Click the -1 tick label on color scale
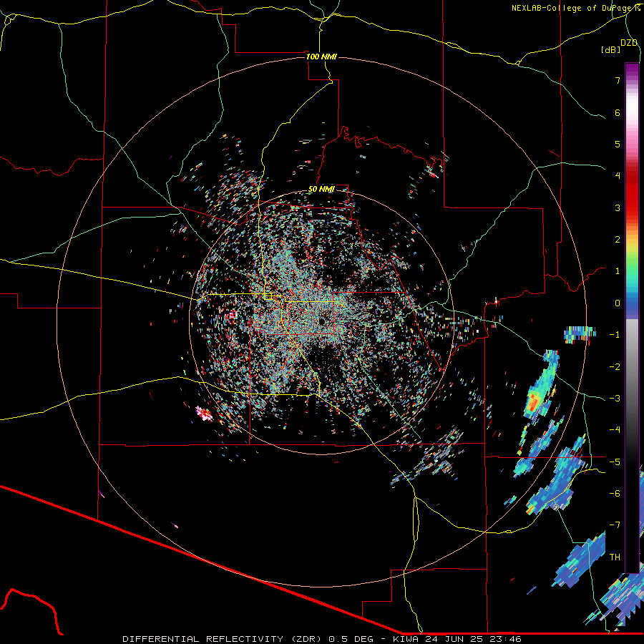 tap(615, 335)
